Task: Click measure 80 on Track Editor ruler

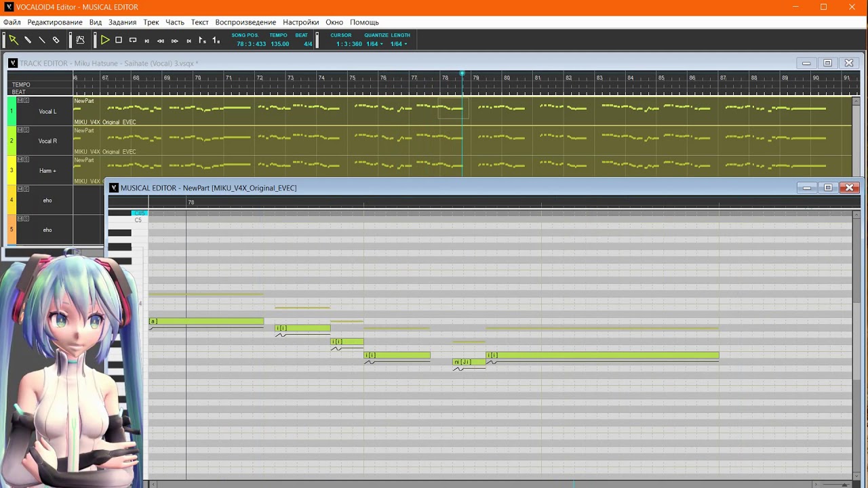Action: (x=507, y=78)
